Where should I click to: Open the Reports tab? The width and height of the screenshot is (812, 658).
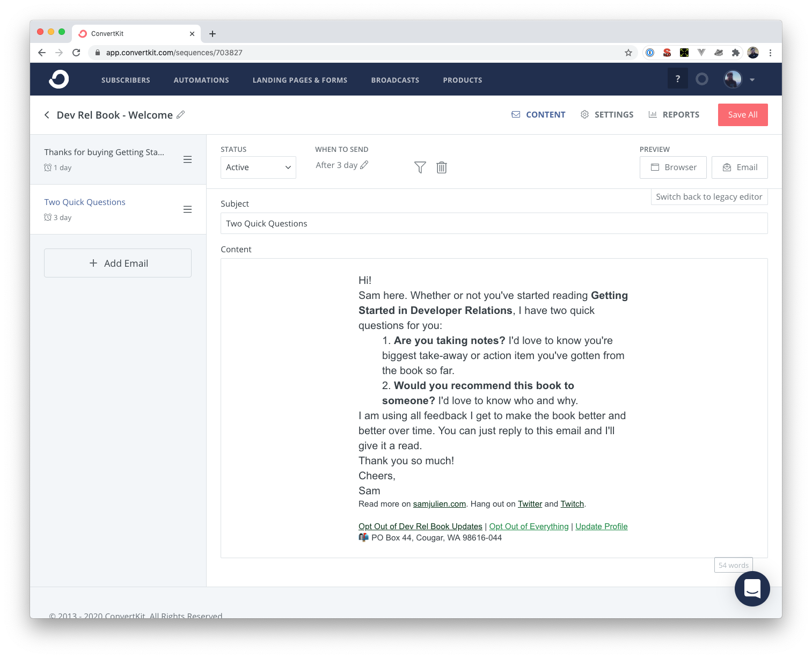coord(674,115)
